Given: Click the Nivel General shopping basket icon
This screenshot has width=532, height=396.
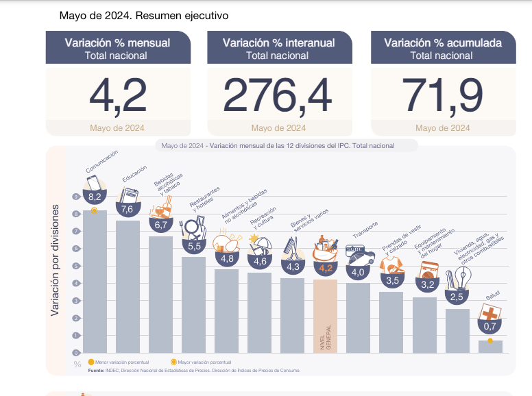Looking at the screenshot, I should (x=326, y=249).
